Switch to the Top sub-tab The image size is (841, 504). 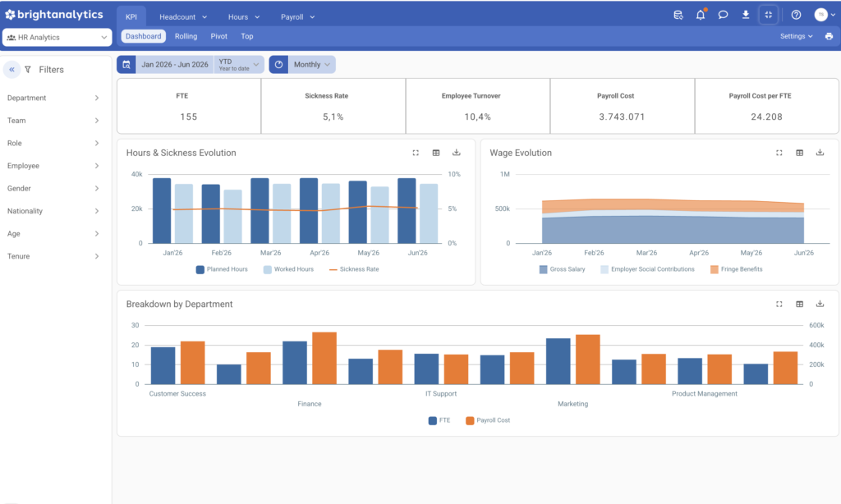coord(246,36)
